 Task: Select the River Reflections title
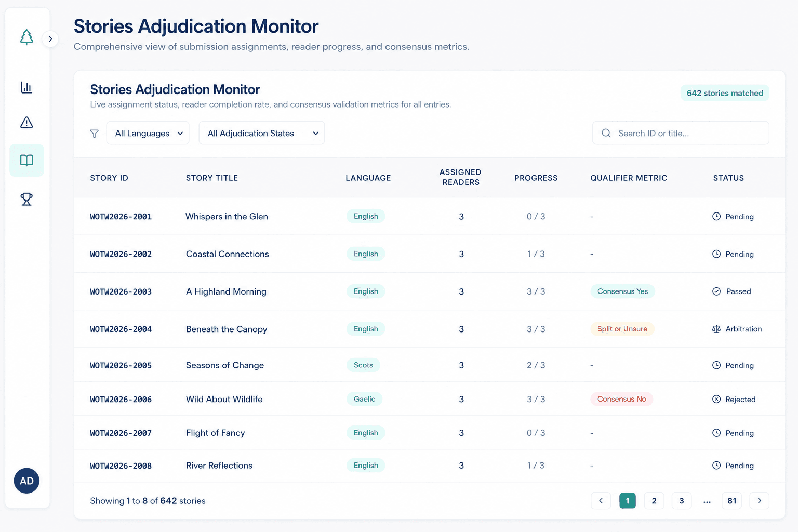(219, 465)
